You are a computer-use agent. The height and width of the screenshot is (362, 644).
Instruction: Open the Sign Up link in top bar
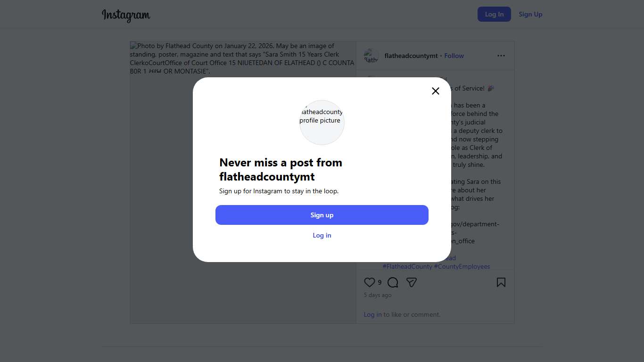pyautogui.click(x=530, y=14)
